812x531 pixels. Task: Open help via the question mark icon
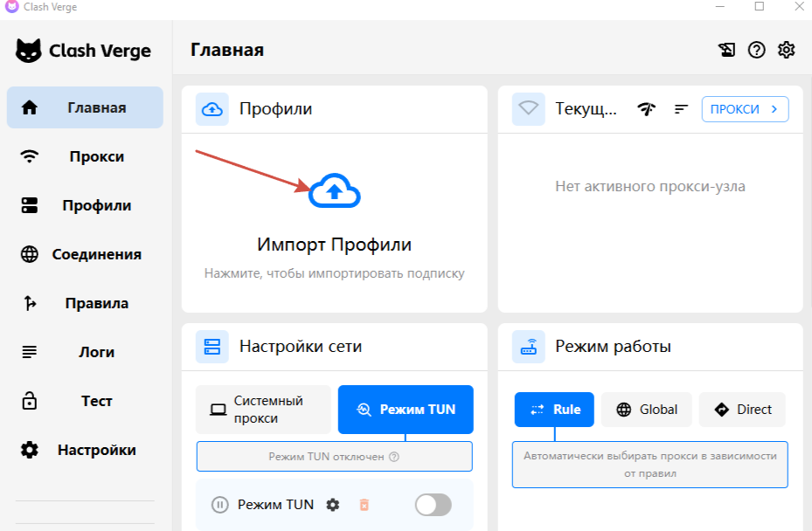coord(757,50)
